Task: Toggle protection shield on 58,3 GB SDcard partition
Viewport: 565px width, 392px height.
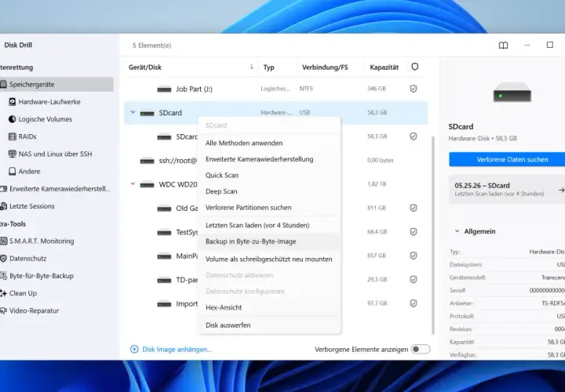Action: pyautogui.click(x=414, y=136)
